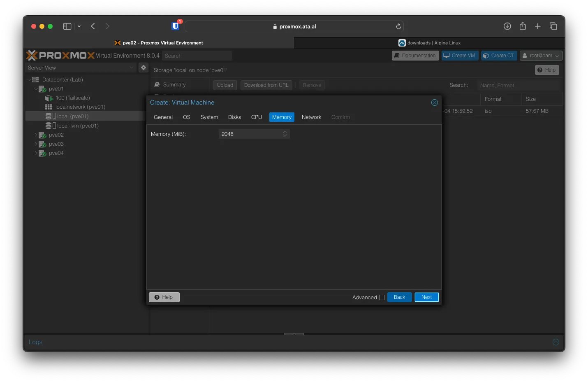The height and width of the screenshot is (382, 588).
Task: Collapse the pve01 node
Action: coord(36,89)
